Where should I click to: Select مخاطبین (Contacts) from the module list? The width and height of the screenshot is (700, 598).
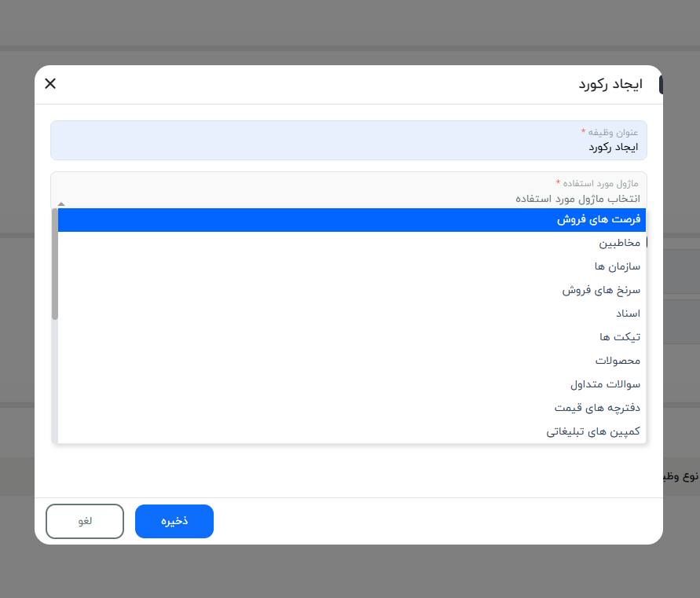coord(350,243)
